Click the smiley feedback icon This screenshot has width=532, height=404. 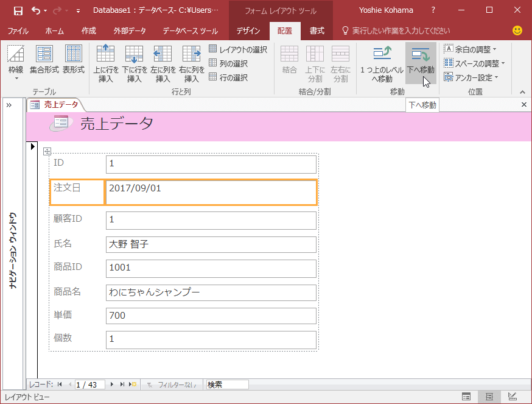click(x=517, y=30)
